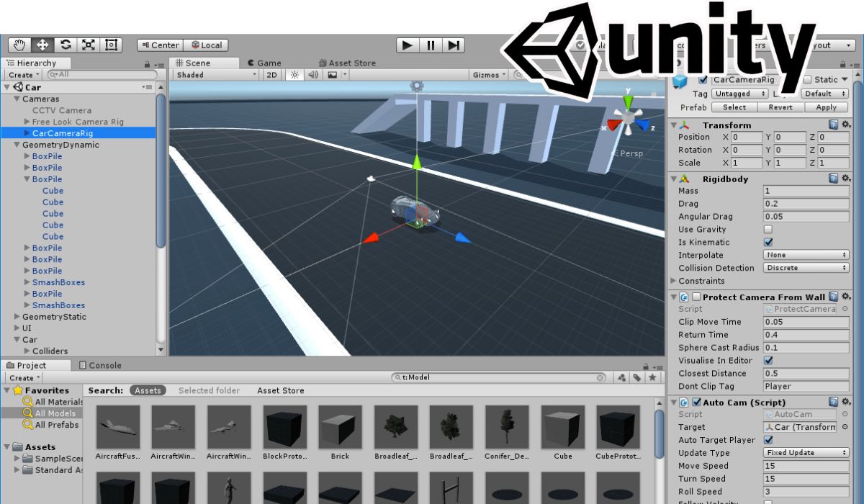This screenshot has height=504, width=864.
Task: Toggle Auto Target Player checkbox
Action: pos(768,440)
